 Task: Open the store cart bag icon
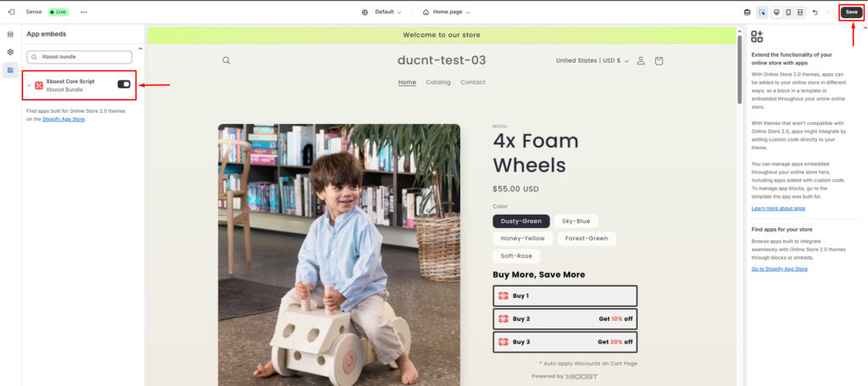[659, 61]
